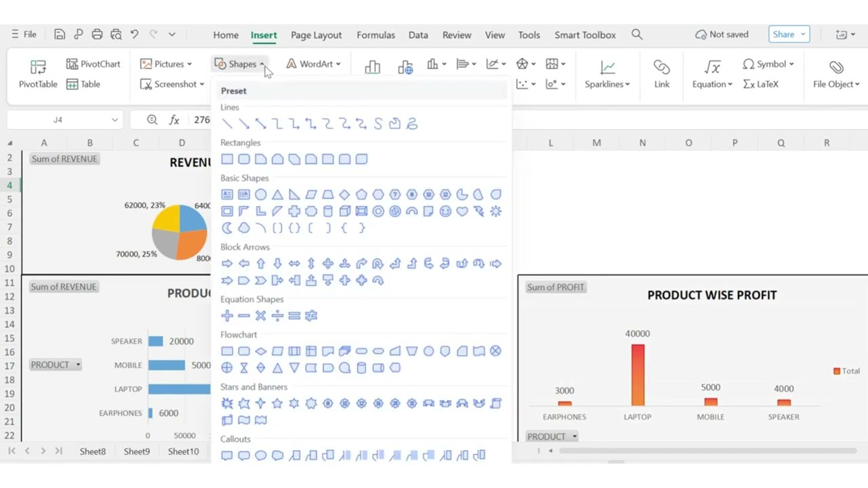Image resolution: width=868 pixels, height=488 pixels.
Task: Click the Link button
Action: [x=662, y=74]
